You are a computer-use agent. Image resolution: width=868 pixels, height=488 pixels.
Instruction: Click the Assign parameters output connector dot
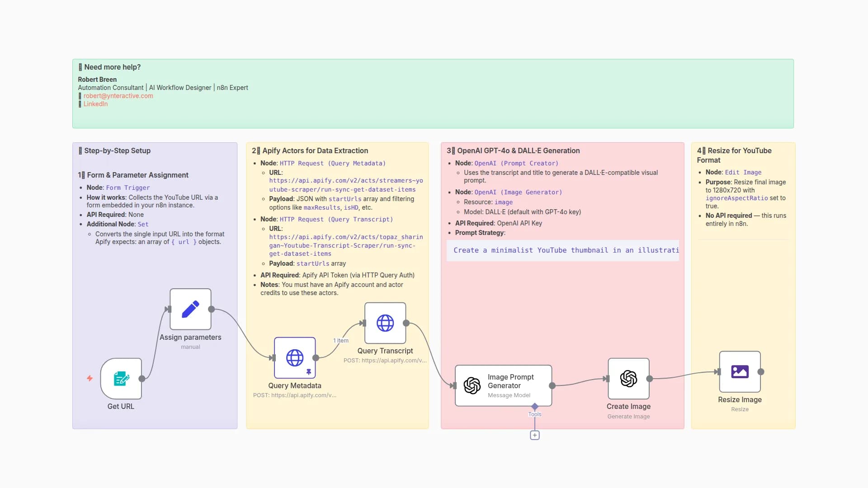pos(211,309)
